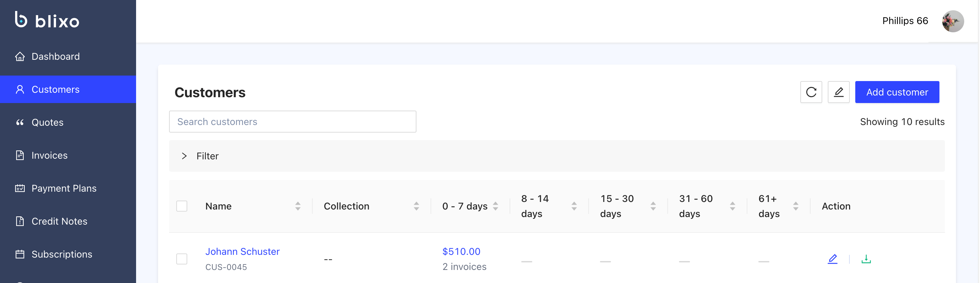Go to Payment Plans in sidebar
Screen dimensions: 980x283
point(64,188)
